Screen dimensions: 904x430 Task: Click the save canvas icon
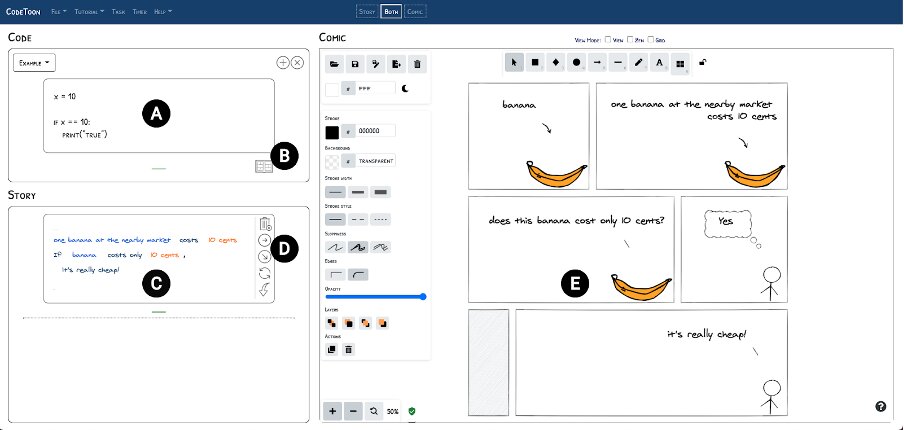(x=354, y=64)
